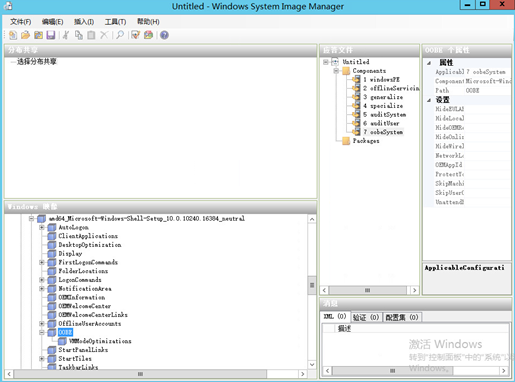The image size is (515, 382).
Task: Click the Windows image pane scroll-down arrow
Action: (x=312, y=364)
